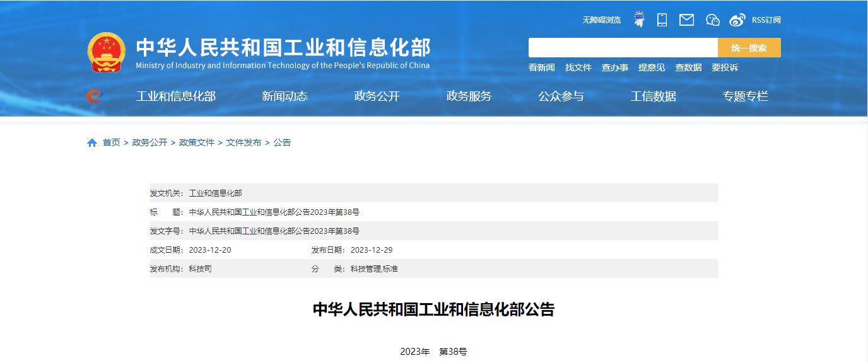868x363 pixels.
Task: Click the Weibo icon in header
Action: [x=737, y=20]
